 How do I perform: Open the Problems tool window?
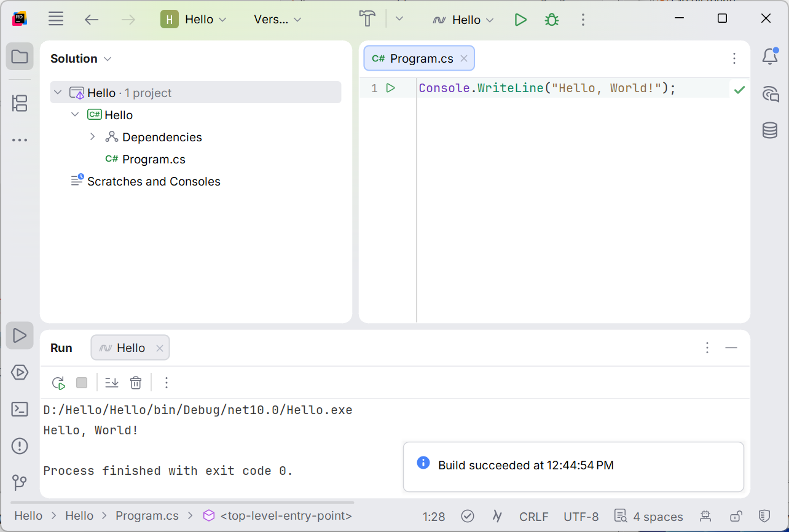(20, 446)
